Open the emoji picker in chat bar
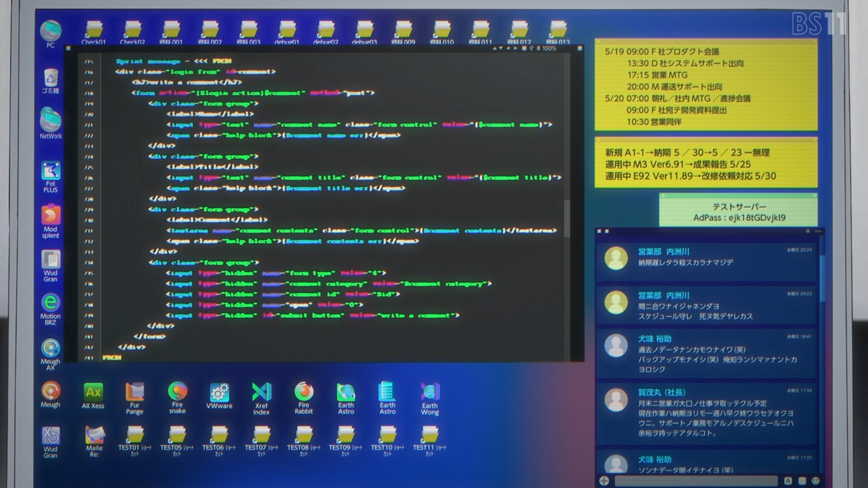This screenshot has height=488, width=868. 816,481
